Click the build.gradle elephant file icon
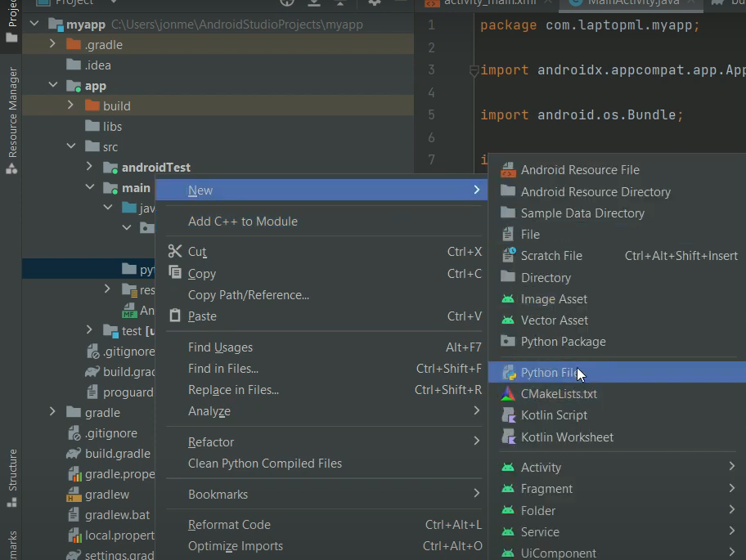The image size is (746, 560). [74, 454]
